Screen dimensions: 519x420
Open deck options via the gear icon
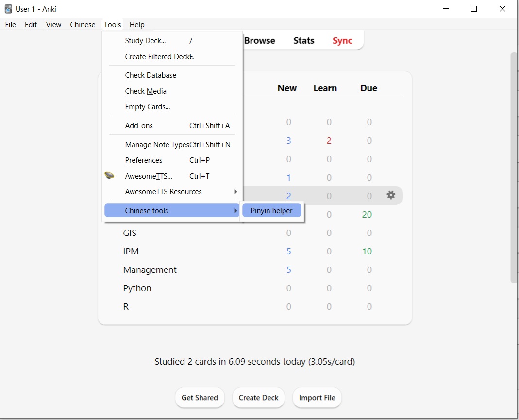point(391,195)
